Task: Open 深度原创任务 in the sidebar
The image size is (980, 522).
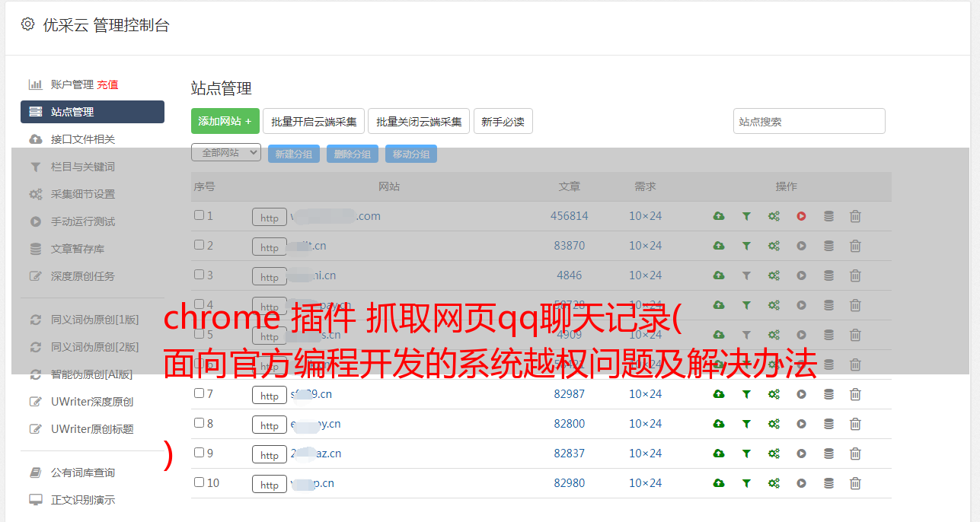Action: (x=83, y=276)
